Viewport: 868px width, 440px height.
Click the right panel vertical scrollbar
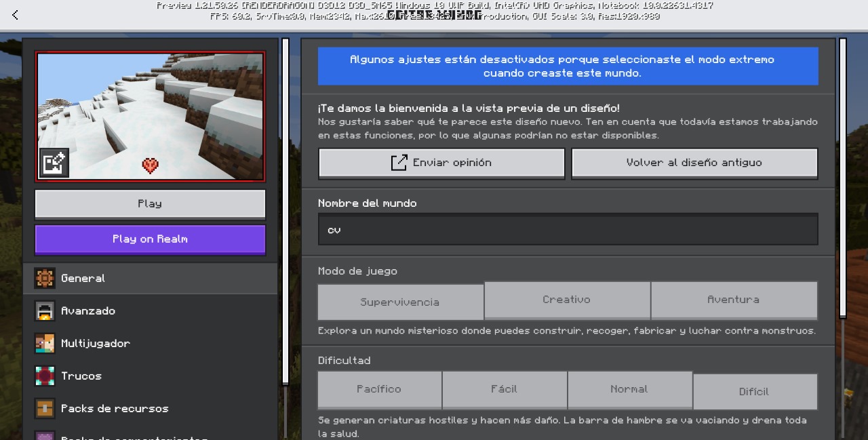pyautogui.click(x=843, y=178)
